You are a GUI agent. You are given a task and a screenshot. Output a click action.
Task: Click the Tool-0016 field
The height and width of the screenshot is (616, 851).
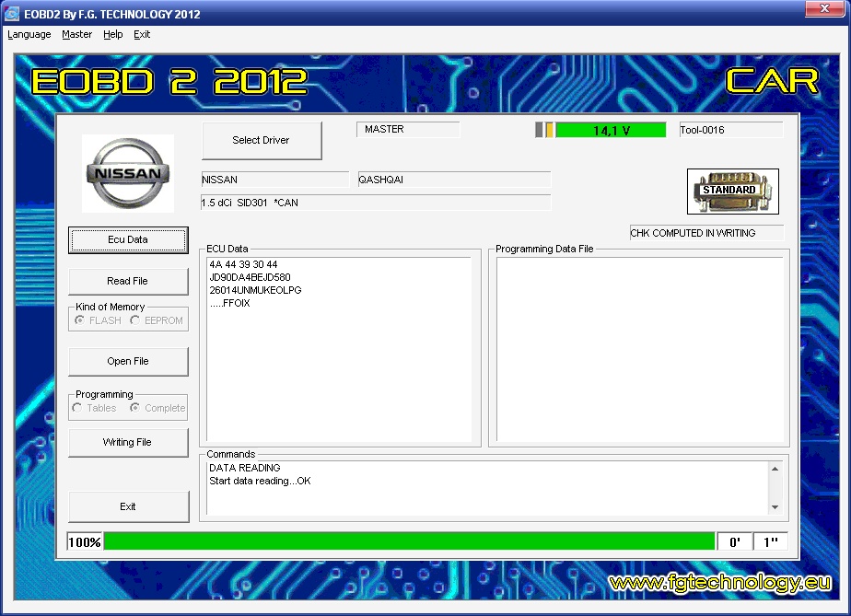tap(731, 130)
